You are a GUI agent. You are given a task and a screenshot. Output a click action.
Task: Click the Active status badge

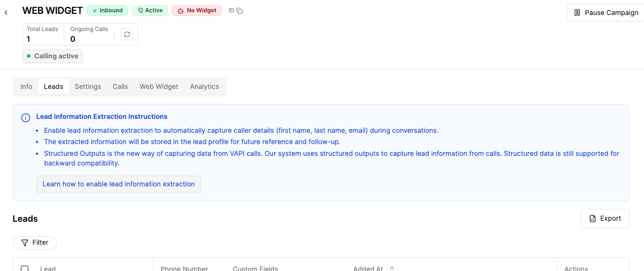tap(150, 11)
